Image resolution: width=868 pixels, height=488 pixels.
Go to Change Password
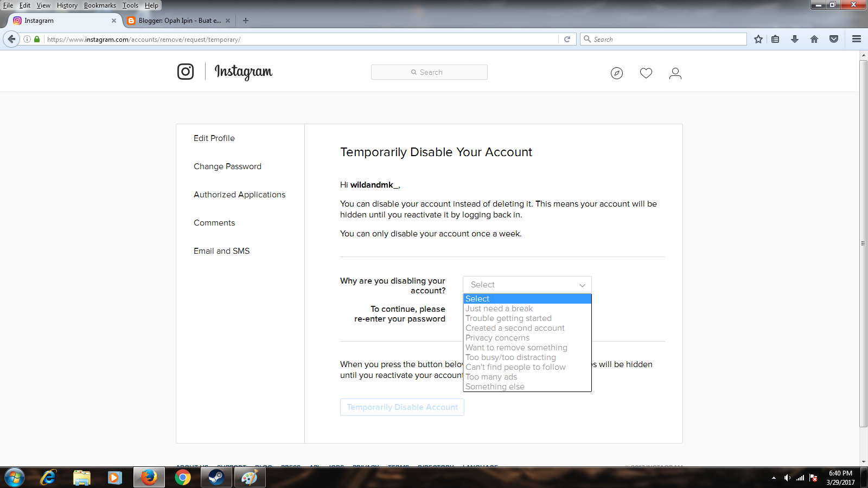click(227, 166)
